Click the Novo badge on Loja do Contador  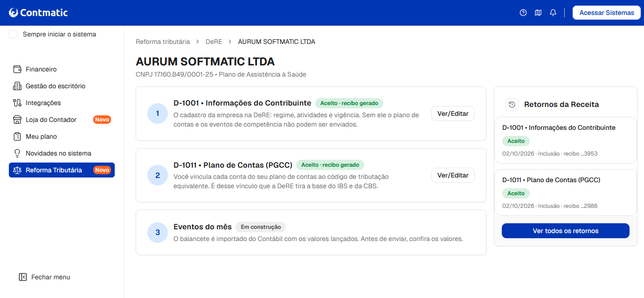[102, 120]
